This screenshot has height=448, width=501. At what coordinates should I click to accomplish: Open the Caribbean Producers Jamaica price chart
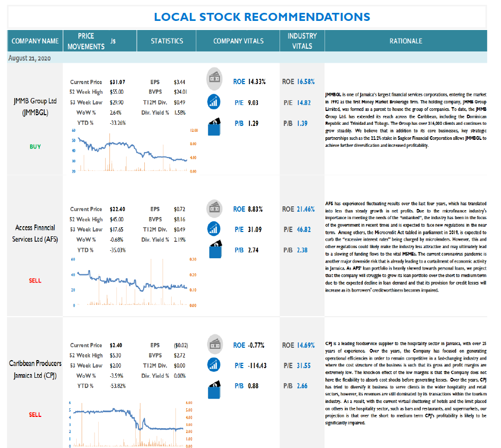[x=130, y=424]
